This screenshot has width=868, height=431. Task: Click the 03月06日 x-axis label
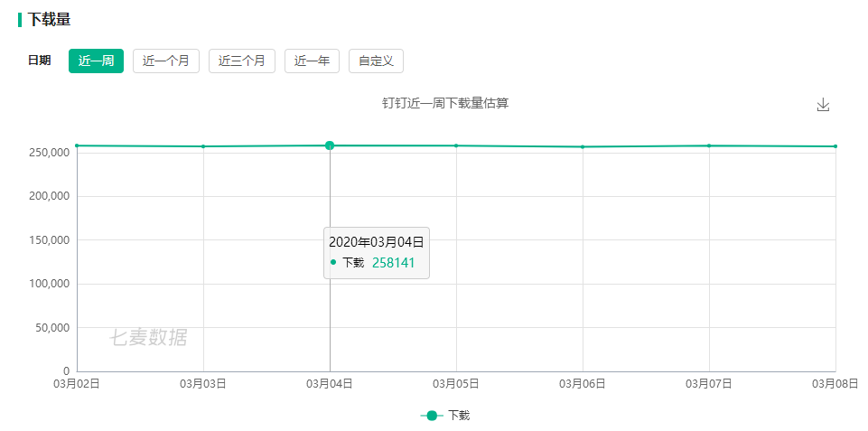(x=583, y=383)
